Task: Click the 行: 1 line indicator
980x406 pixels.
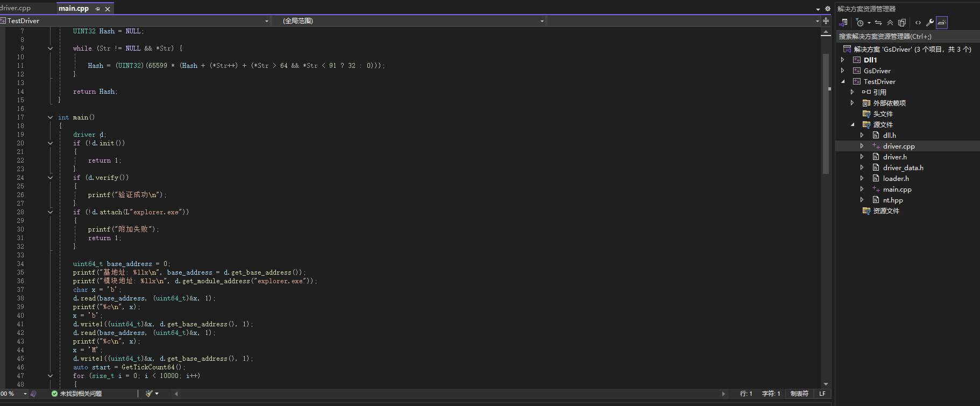Action: (x=746, y=394)
